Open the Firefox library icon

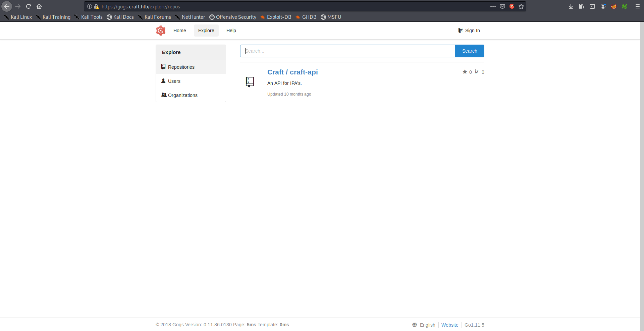(581, 6)
